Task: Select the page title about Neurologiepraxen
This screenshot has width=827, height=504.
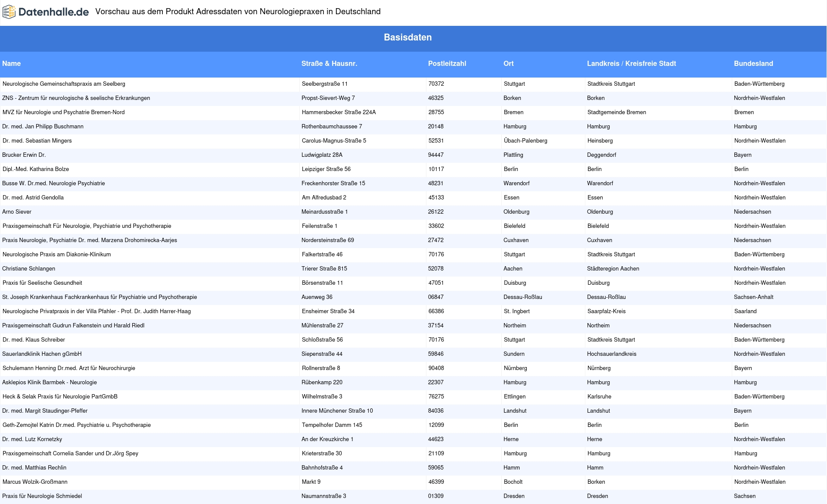Action: pyautogui.click(x=238, y=12)
